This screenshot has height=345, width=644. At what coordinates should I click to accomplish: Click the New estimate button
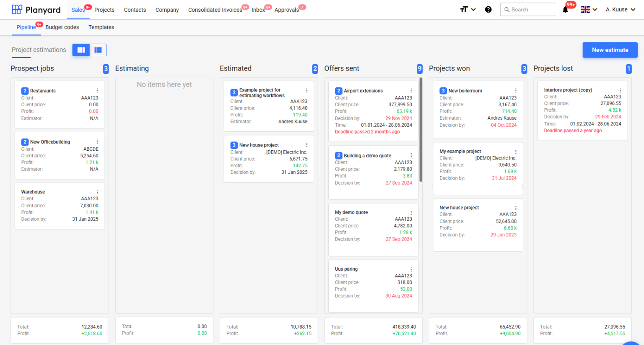tap(610, 50)
